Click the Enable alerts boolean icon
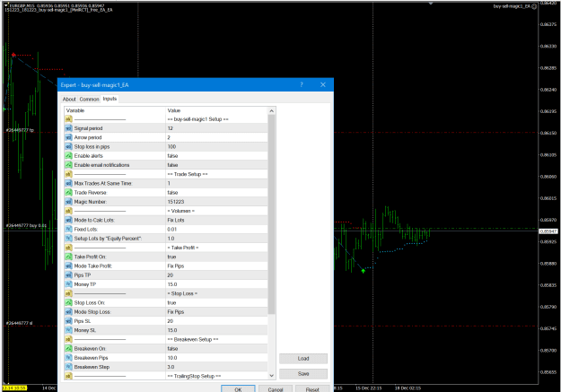561x392 pixels. 68,155
